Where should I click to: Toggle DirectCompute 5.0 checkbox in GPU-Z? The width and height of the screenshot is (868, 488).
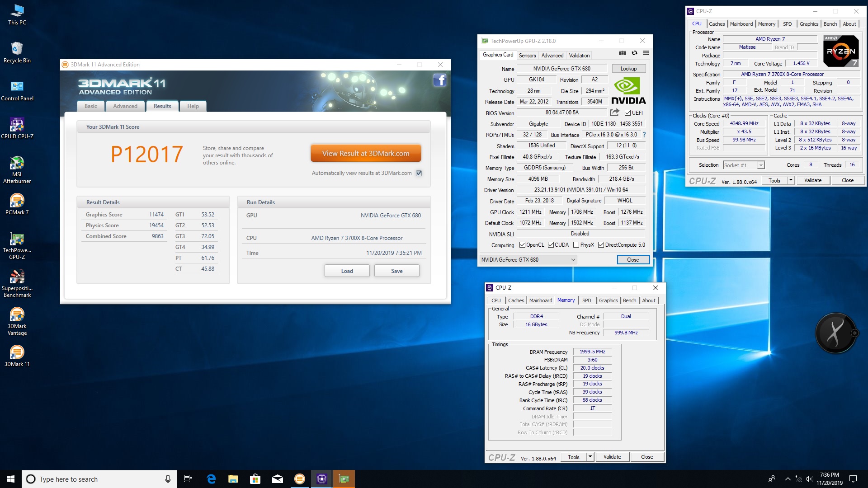[x=601, y=245]
